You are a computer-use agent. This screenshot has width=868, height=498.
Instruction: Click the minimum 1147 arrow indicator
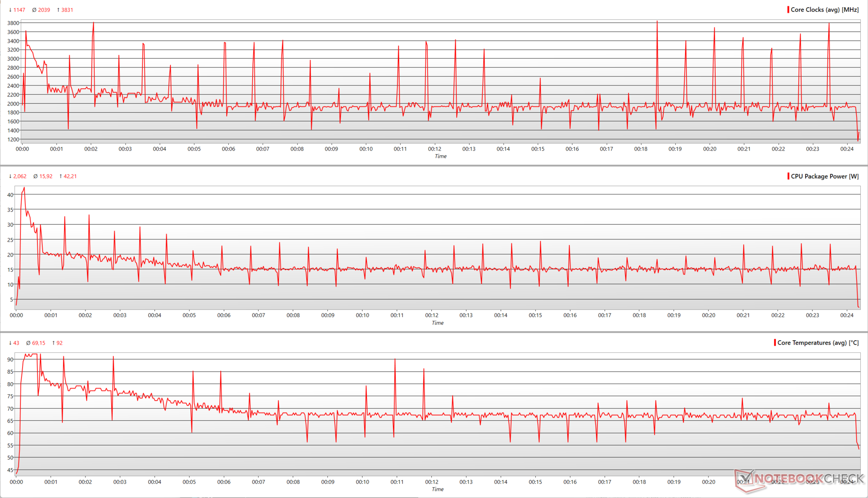[17, 9]
